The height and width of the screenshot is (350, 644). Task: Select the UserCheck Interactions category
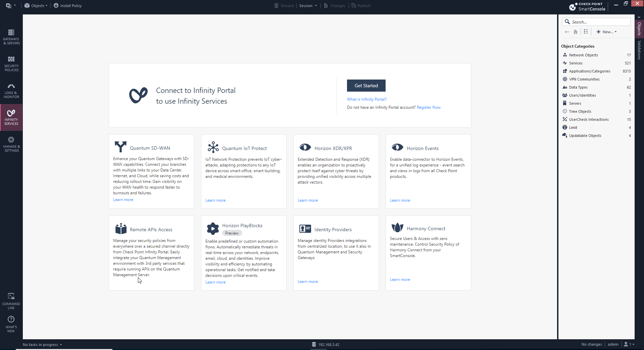[596, 119]
